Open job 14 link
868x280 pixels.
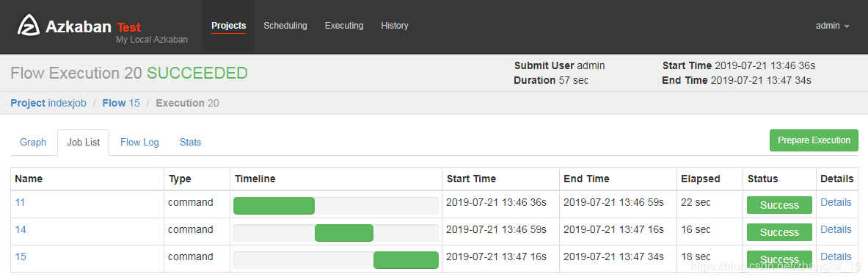click(x=21, y=229)
